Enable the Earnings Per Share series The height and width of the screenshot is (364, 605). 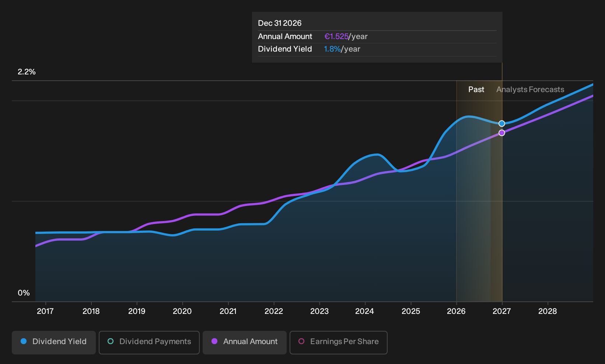339,343
